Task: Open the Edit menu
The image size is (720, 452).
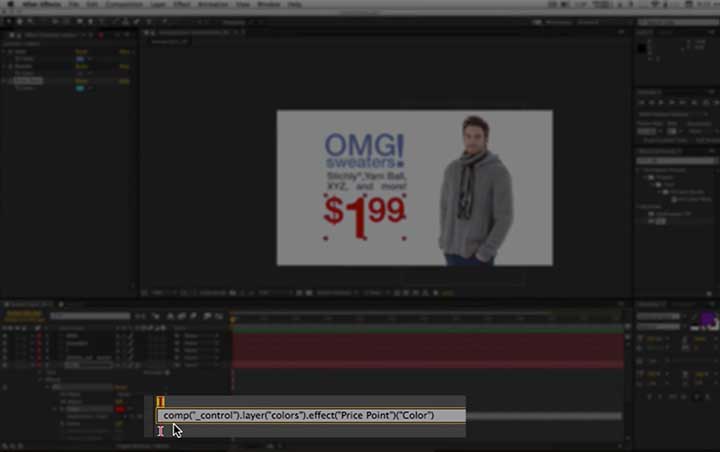Action: tap(92, 4)
